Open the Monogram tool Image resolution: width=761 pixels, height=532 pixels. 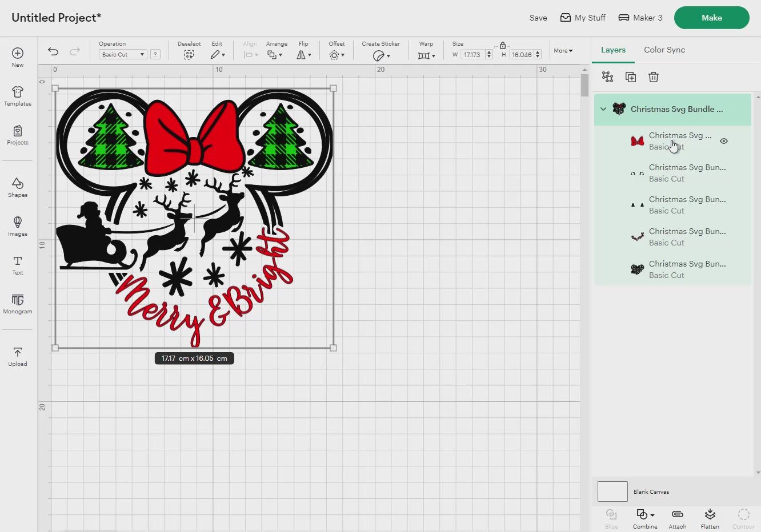coord(18,304)
